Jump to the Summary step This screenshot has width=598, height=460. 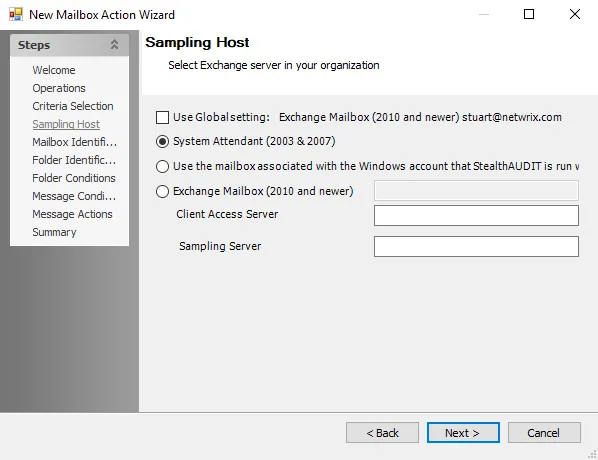pos(54,232)
